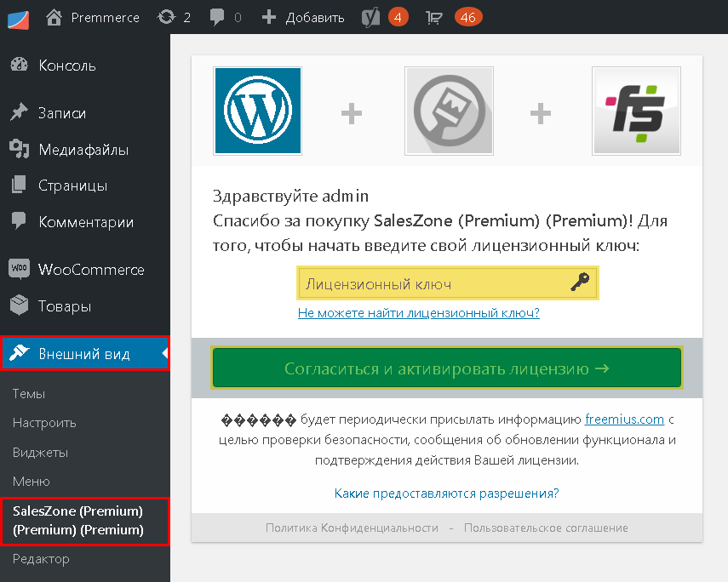Click the theme paintbrush placeholder tile
Screen dimensions: 728x582
[x=449, y=111]
